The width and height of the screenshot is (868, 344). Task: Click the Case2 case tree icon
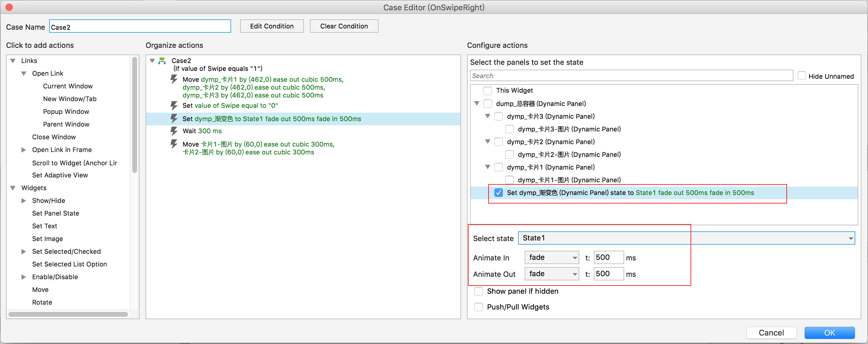click(x=162, y=61)
